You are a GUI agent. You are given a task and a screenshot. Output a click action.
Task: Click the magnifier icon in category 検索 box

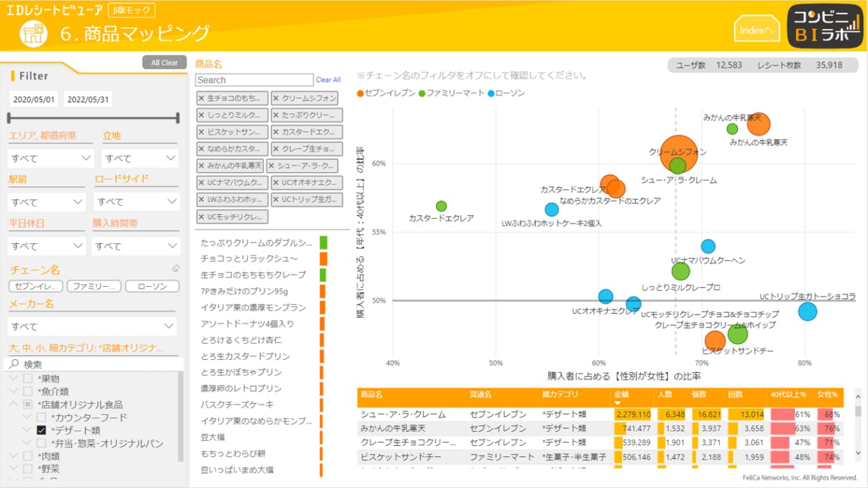(x=14, y=365)
